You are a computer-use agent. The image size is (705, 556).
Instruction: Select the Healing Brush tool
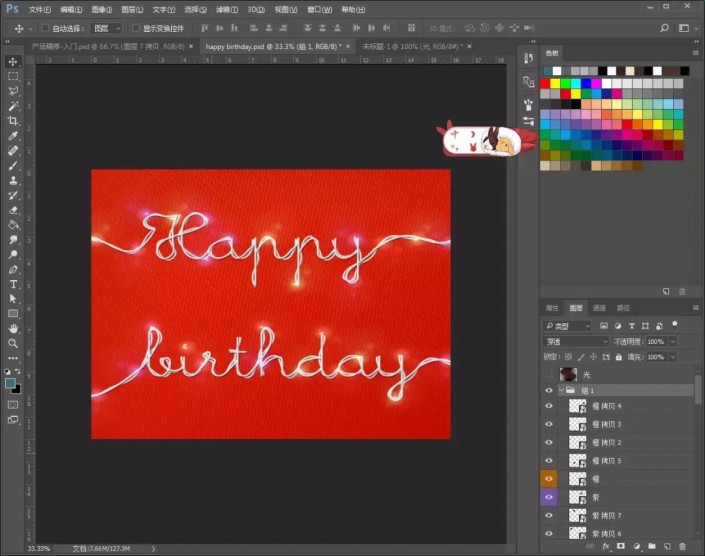13,151
